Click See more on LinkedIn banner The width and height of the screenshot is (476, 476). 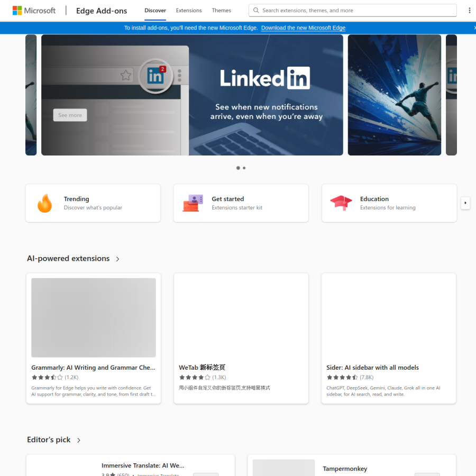point(70,115)
